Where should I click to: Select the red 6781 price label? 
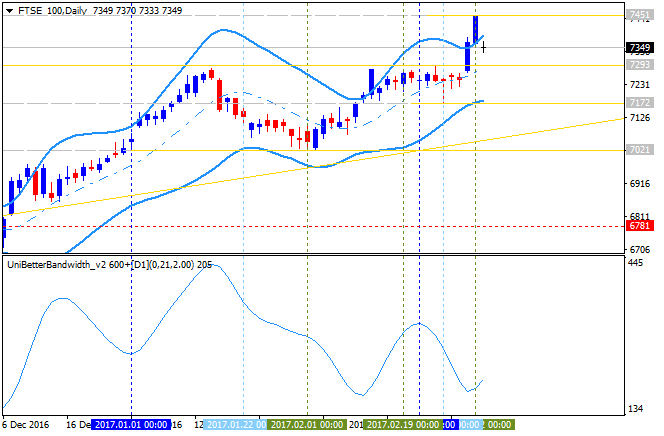pyautogui.click(x=640, y=226)
